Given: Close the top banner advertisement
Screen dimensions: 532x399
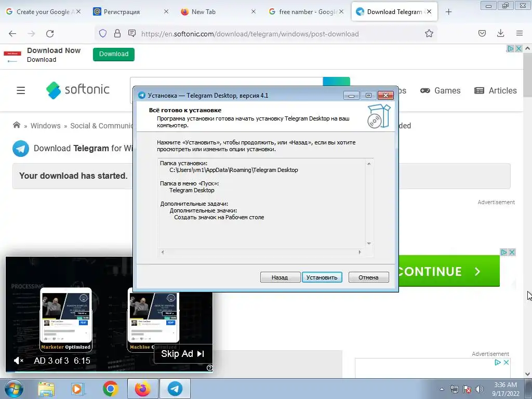Looking at the screenshot, I should coord(518,48).
